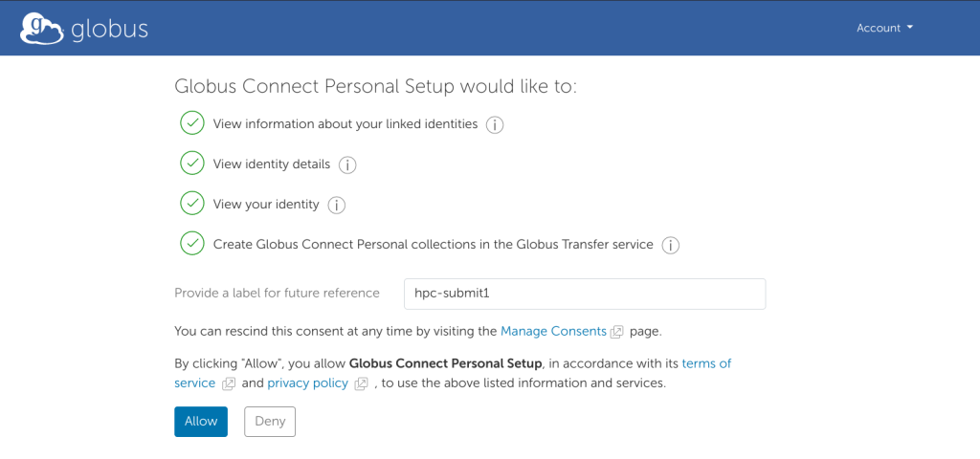Click the label field containing hpc-submit1
The image size is (980, 459).
[584, 294]
